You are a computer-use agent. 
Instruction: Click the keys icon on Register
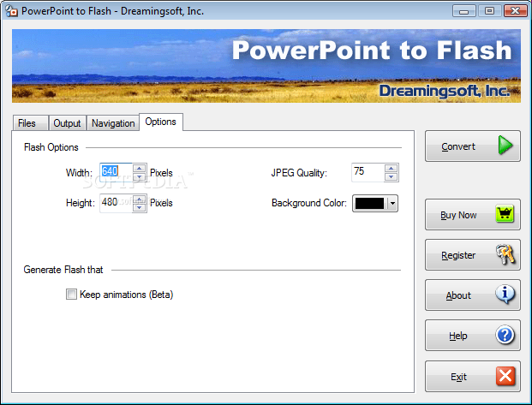pos(505,254)
